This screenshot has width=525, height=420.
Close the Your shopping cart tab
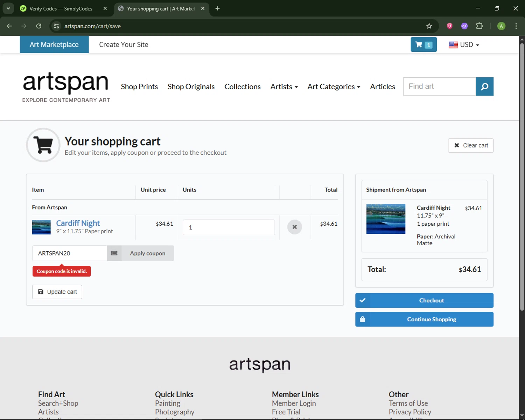click(x=203, y=8)
